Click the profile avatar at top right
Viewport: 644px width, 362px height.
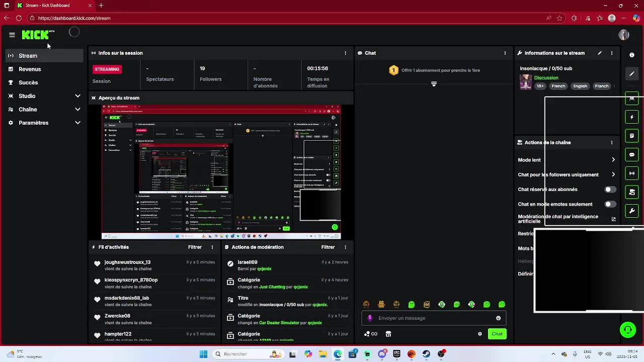point(624,35)
